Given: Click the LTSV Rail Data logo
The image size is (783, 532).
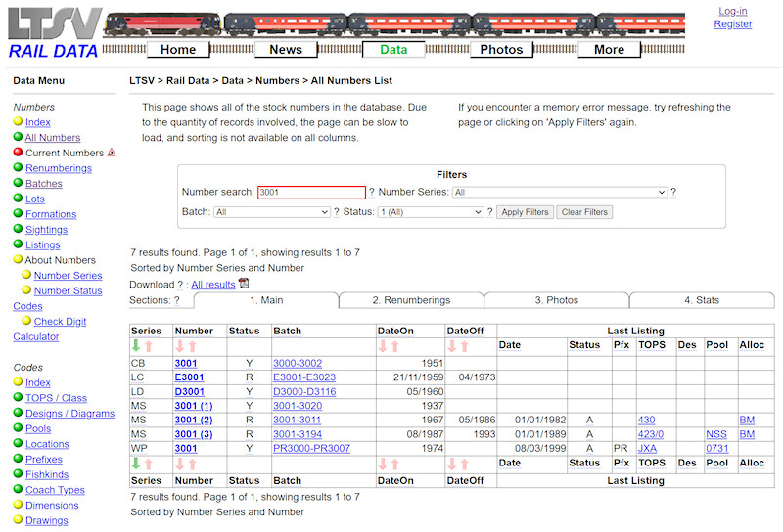Looking at the screenshot, I should pos(55,33).
